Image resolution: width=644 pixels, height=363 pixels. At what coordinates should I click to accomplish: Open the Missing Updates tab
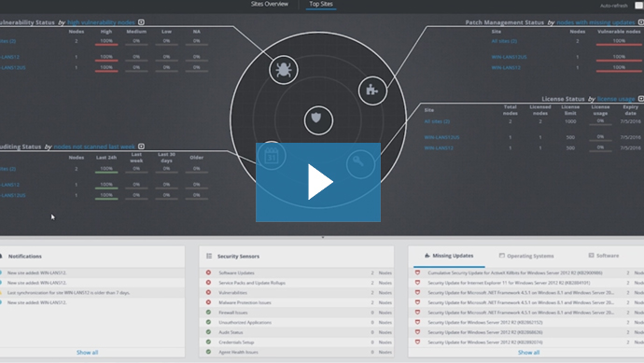449,256
